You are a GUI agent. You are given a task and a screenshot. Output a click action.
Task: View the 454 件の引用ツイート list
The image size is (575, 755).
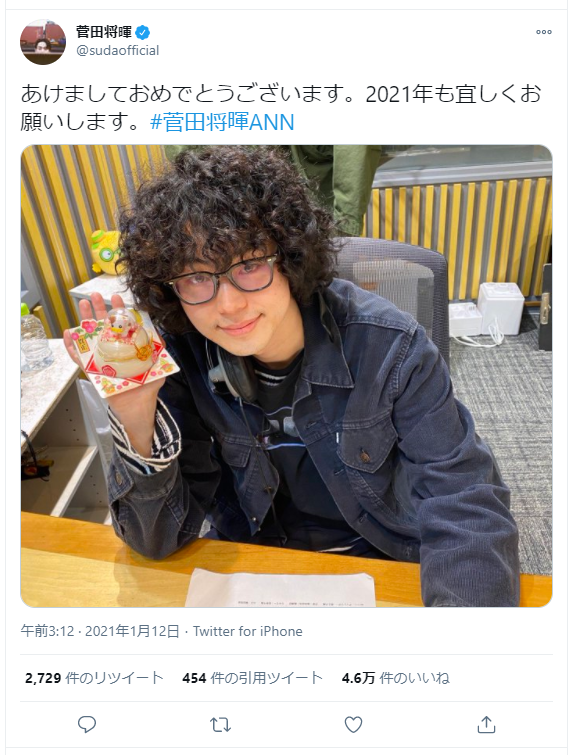tap(252, 678)
